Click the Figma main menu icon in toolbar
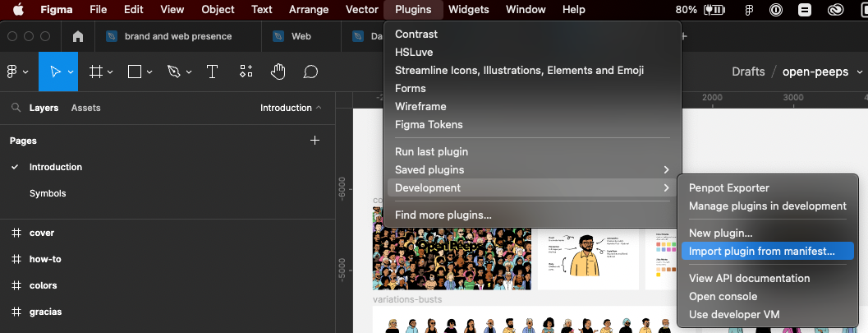Image resolution: width=868 pixels, height=333 pixels. 12,72
